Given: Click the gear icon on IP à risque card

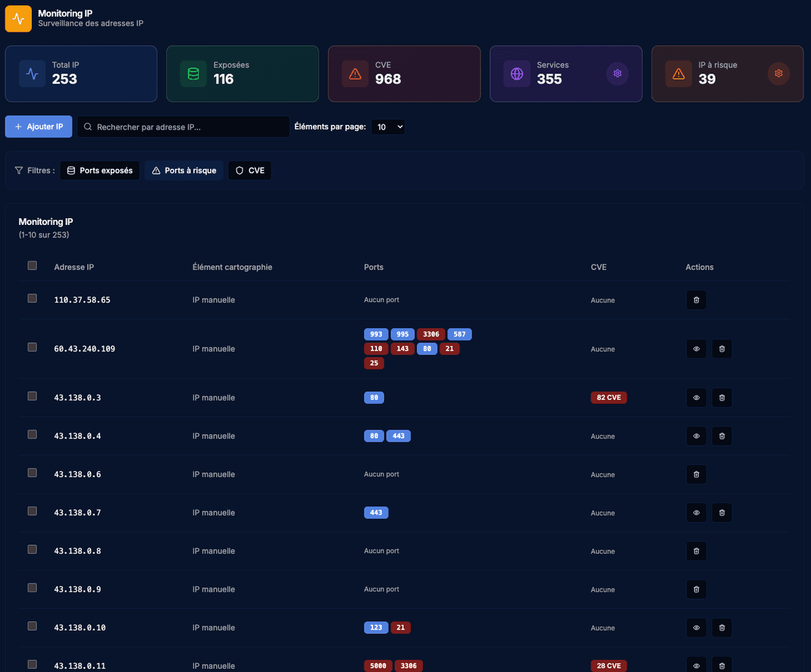Looking at the screenshot, I should click(779, 74).
